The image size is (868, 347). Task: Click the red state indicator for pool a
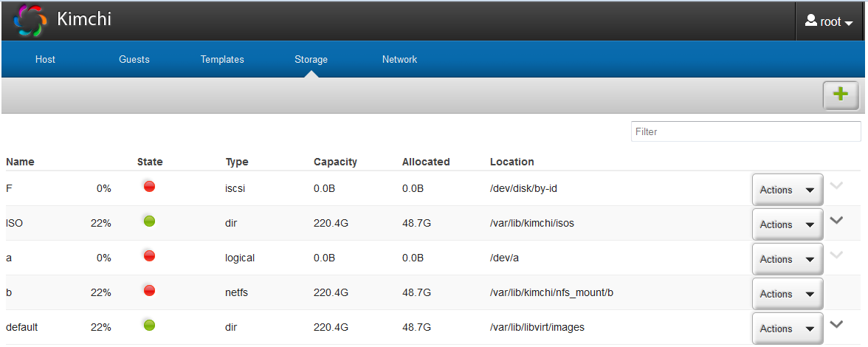(149, 256)
